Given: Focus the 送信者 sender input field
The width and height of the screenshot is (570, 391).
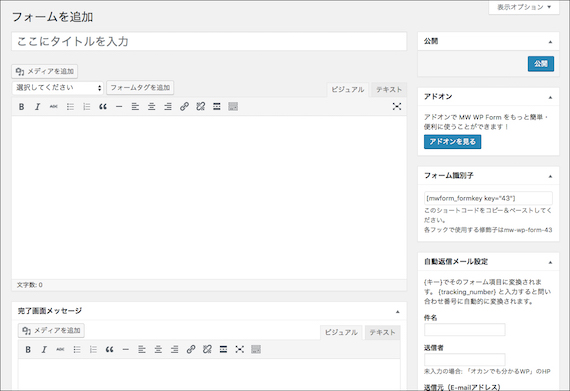Looking at the screenshot, I should [465, 359].
